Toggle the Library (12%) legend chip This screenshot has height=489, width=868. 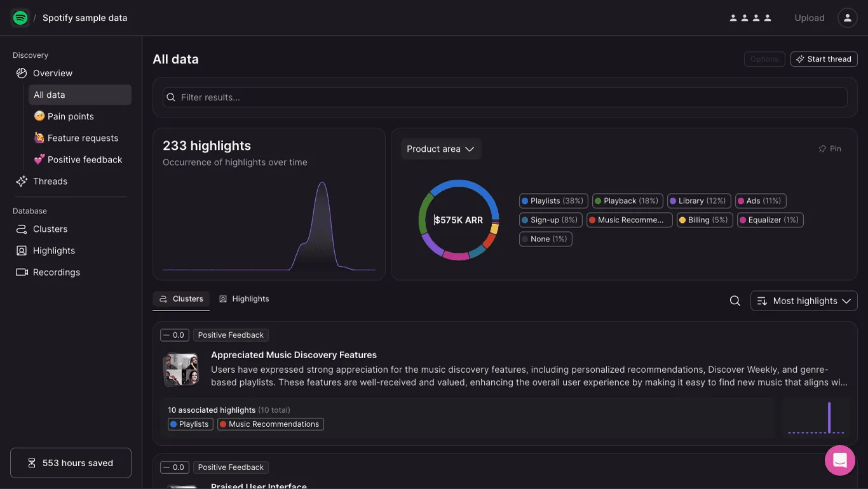click(699, 201)
